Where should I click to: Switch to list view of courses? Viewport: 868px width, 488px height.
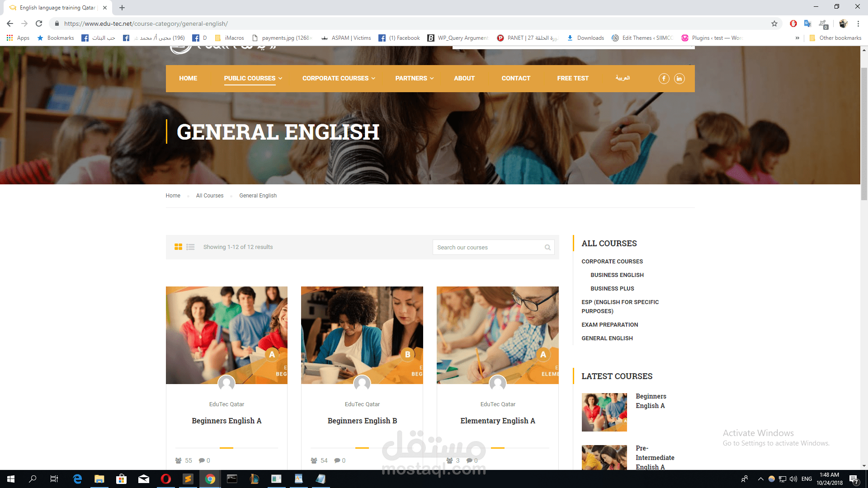(x=190, y=247)
